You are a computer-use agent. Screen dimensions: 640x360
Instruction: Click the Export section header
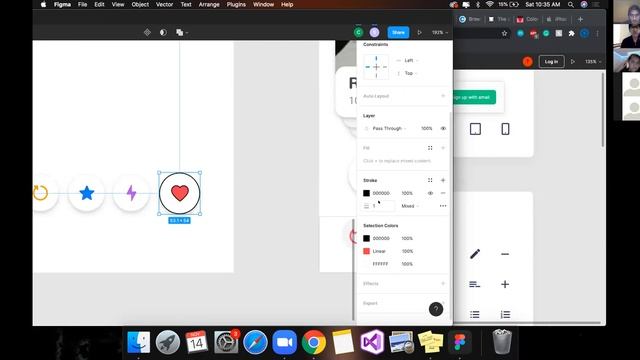point(370,303)
